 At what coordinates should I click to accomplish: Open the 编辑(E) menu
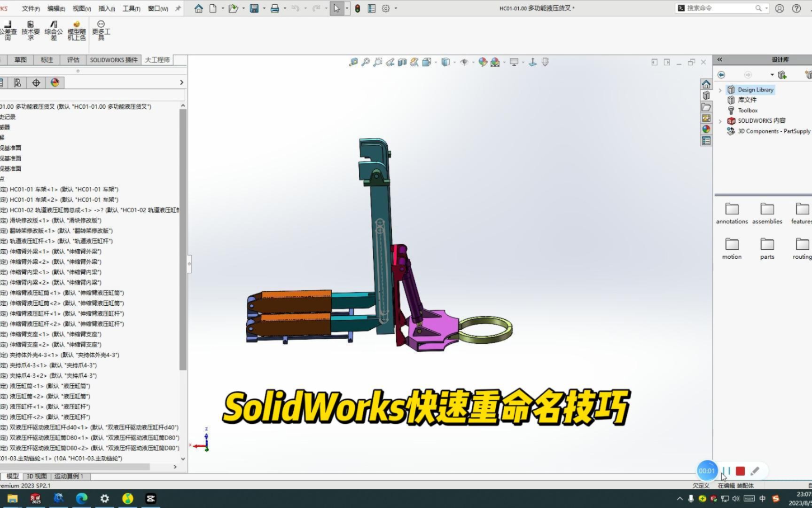(56, 8)
